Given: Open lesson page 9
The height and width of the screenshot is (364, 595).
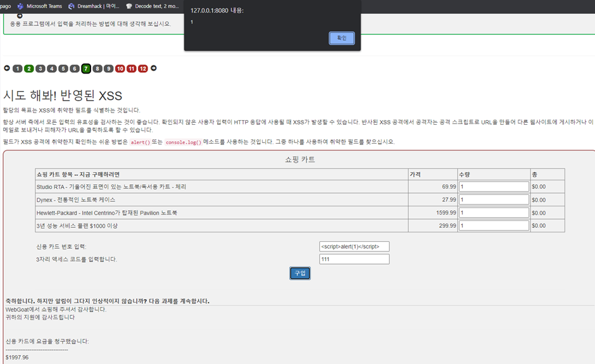Looking at the screenshot, I should click(x=108, y=69).
